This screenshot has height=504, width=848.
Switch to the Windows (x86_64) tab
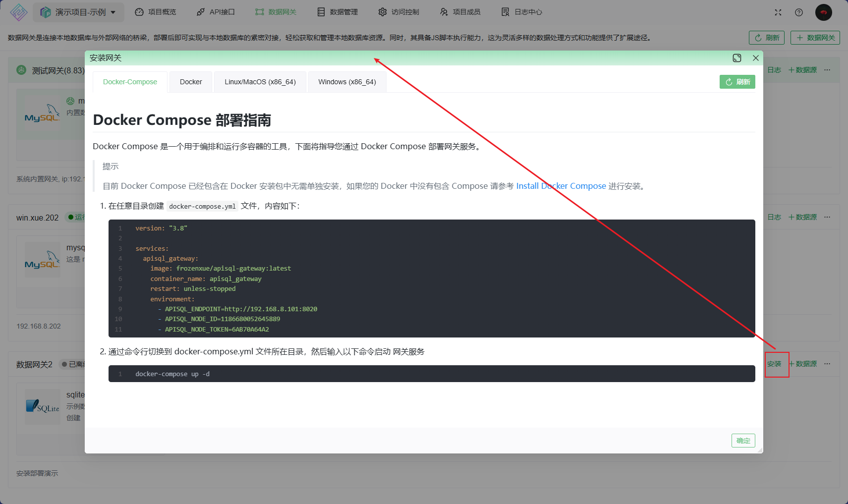[x=347, y=81]
